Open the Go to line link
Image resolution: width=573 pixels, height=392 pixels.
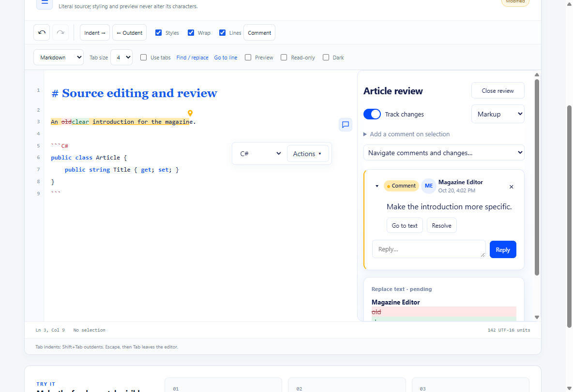(226, 58)
